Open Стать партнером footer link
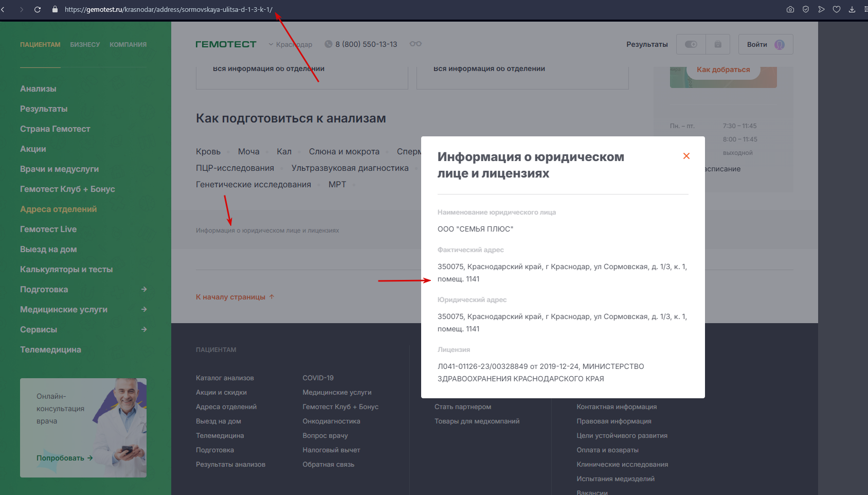868x495 pixels. click(463, 406)
